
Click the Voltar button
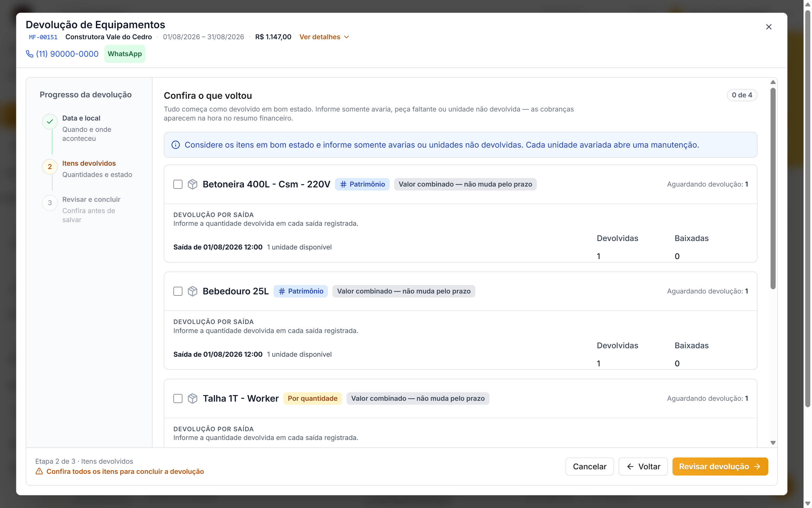(643, 467)
